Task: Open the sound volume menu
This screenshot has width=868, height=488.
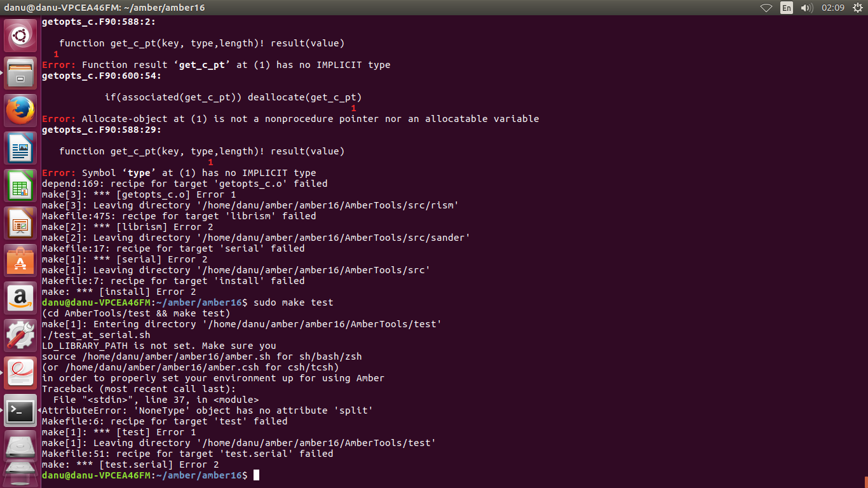Action: (807, 8)
